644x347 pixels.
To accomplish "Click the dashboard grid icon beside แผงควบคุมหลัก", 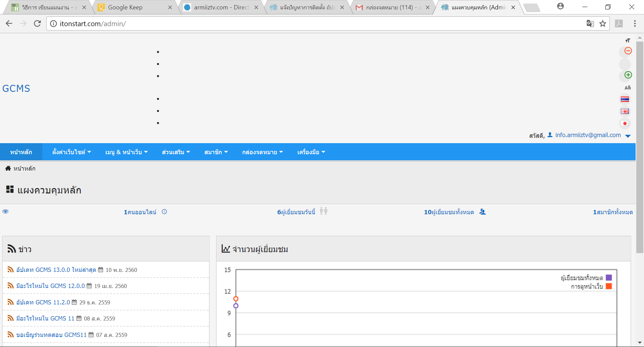I will pyautogui.click(x=10, y=190).
